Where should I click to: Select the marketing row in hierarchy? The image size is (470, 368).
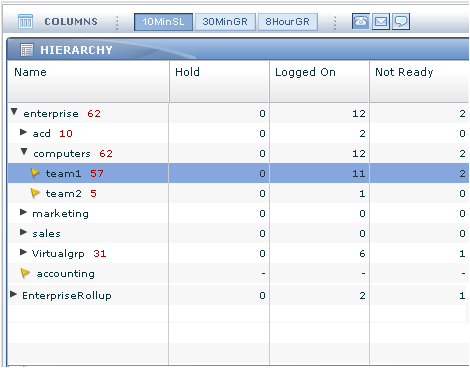tap(238, 213)
